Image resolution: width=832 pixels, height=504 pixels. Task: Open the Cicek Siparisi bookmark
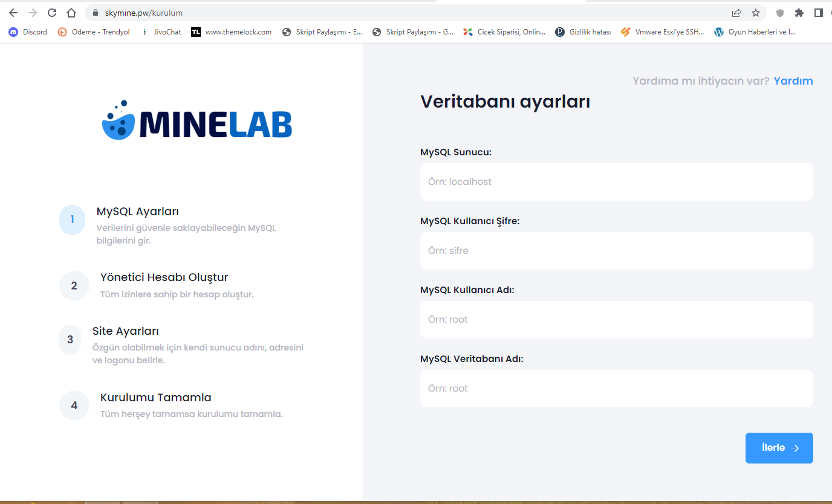tap(504, 32)
